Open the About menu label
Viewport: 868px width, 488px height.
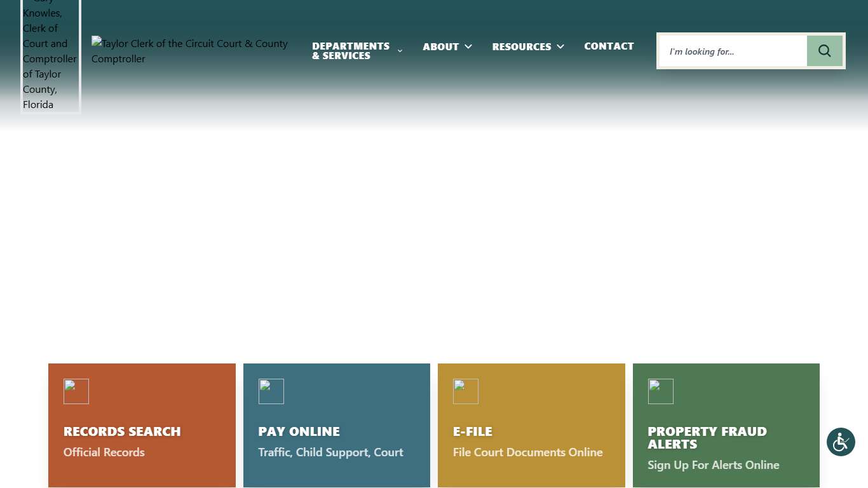[x=440, y=46]
